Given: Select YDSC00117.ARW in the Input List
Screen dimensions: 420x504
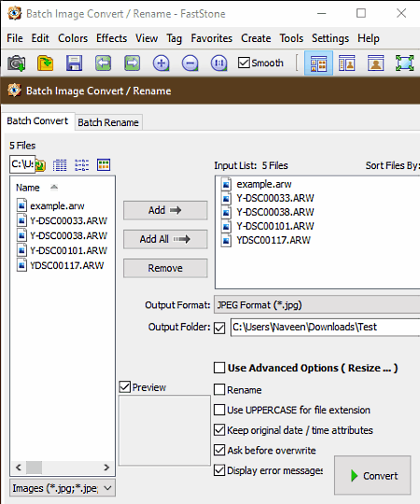Looking at the screenshot, I should click(x=266, y=240).
